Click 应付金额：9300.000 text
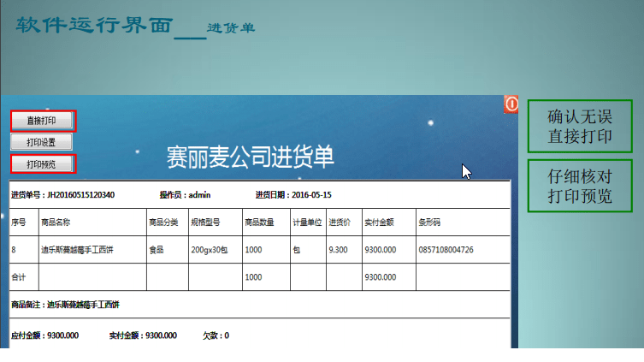Screen dimensions: 644x362 click(x=44, y=335)
